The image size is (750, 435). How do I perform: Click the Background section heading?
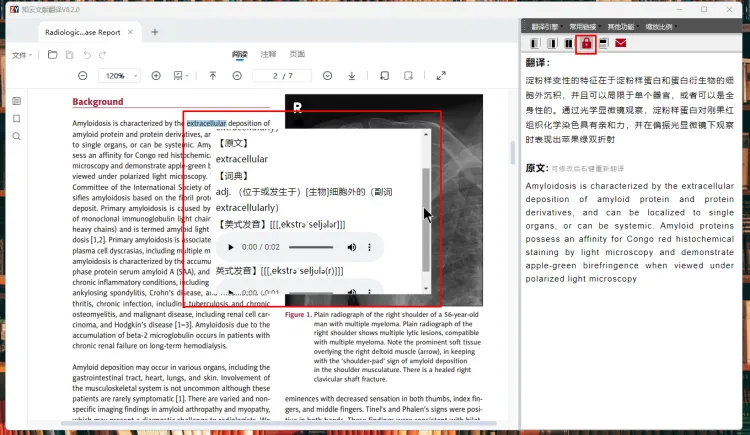click(98, 101)
